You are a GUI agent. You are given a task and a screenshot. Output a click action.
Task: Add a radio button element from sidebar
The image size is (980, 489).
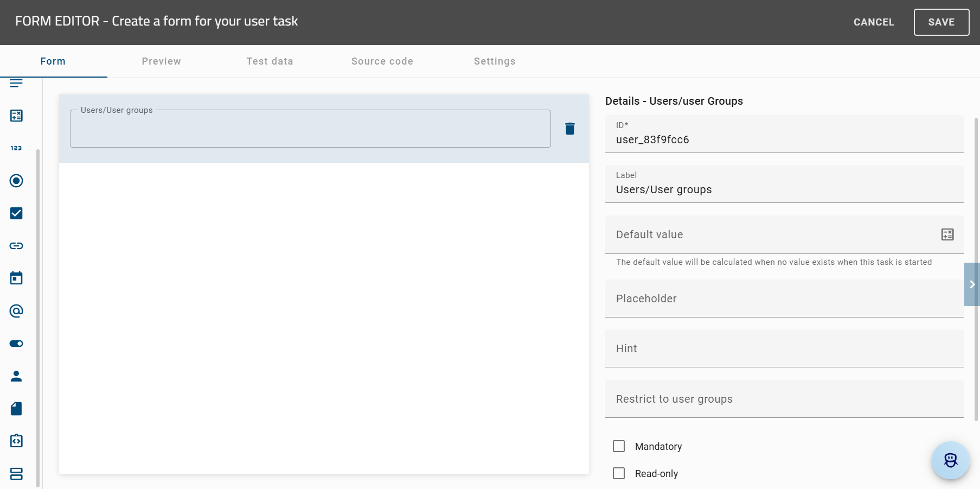coord(16,181)
